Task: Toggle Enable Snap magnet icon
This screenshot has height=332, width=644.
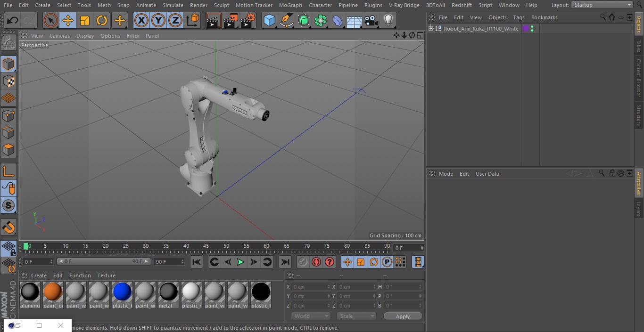Action: tap(8, 227)
